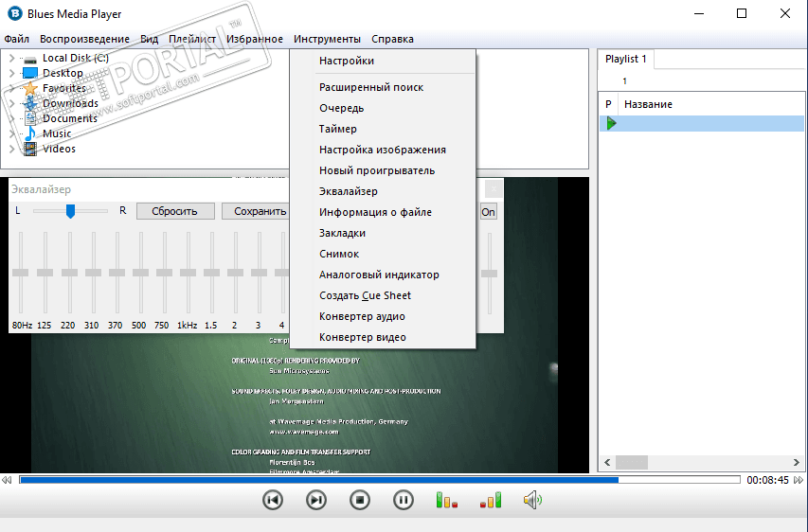Mute audio with the speaker icon
The width and height of the screenshot is (808, 532).
coord(533,500)
